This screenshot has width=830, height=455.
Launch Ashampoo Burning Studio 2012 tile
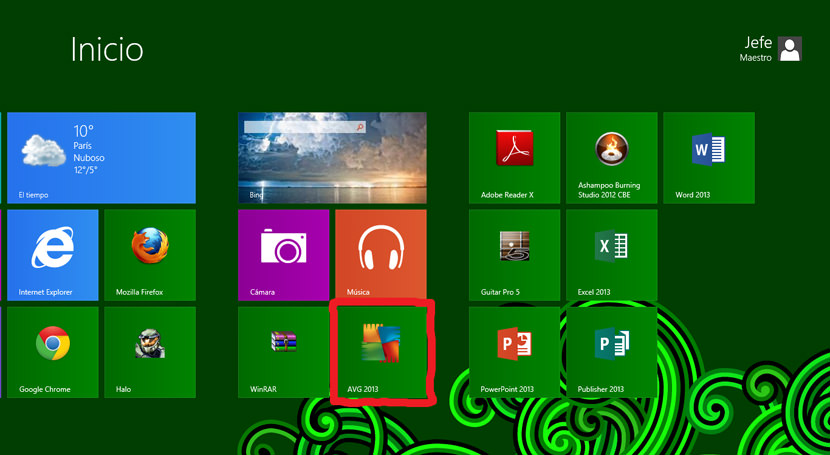pos(611,158)
